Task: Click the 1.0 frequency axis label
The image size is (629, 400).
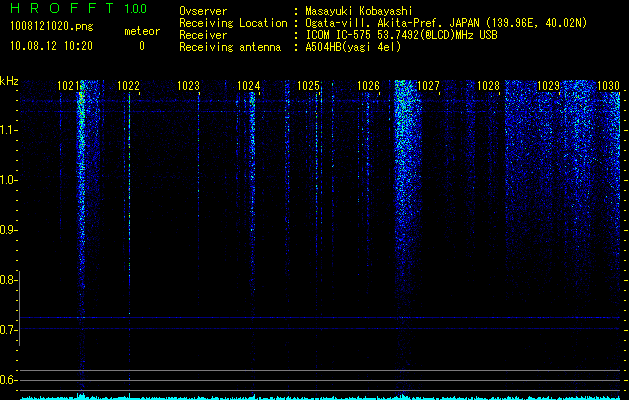Action: point(7,181)
